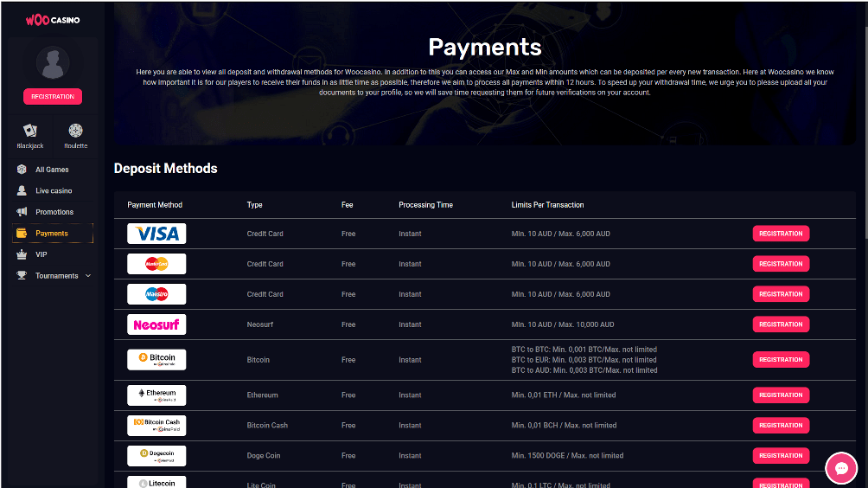Click 'Min. 1500 DOGE / Max. not limited'
The width and height of the screenshot is (868, 488).
[567, 455]
